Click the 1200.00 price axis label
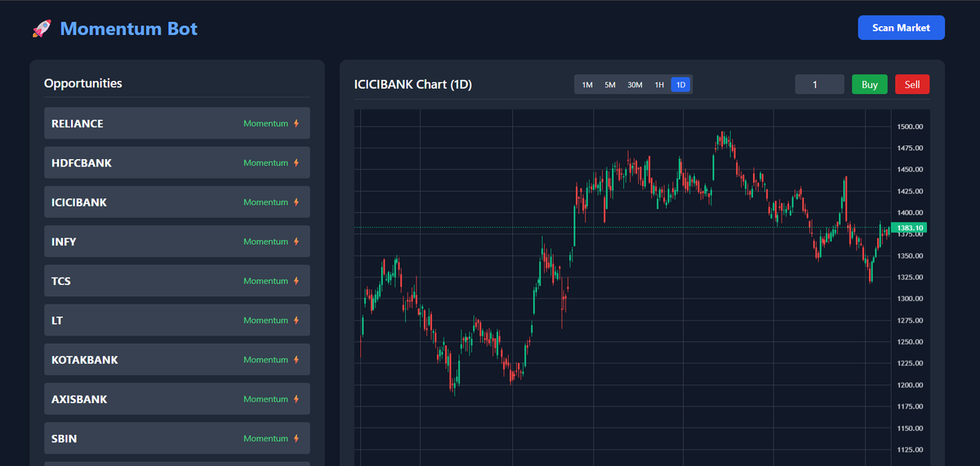980x466 pixels. (x=910, y=385)
